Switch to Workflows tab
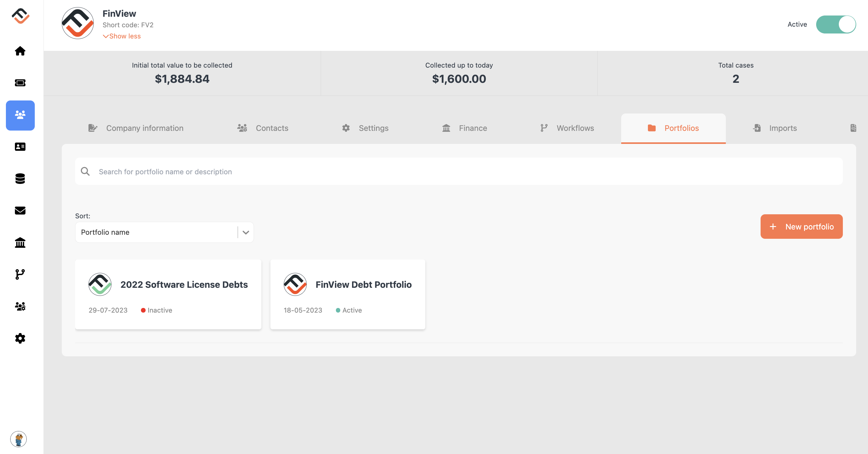 pyautogui.click(x=567, y=128)
